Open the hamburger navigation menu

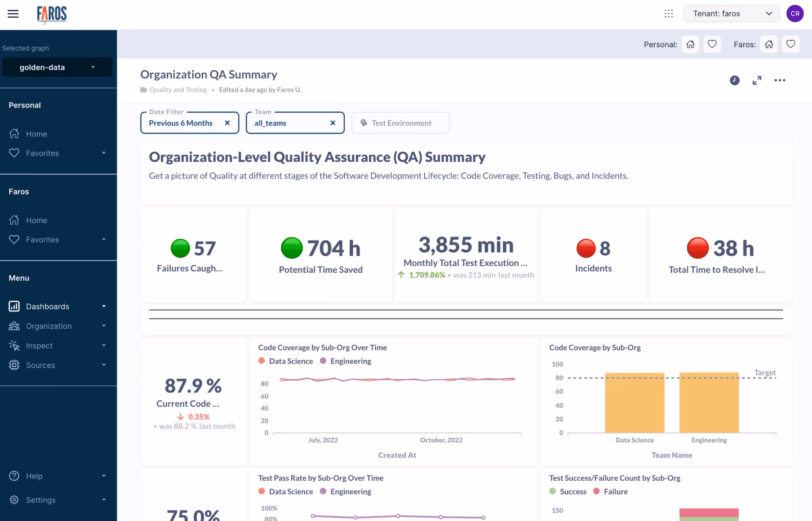coord(13,14)
